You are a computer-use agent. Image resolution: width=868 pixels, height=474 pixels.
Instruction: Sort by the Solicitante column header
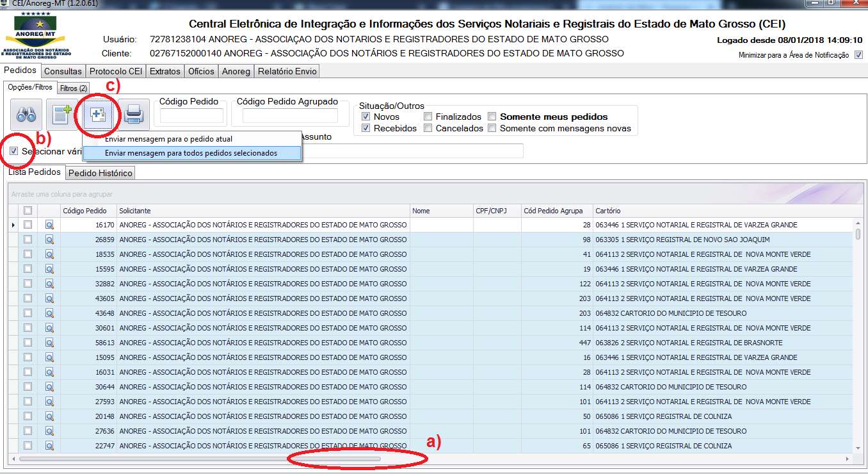tap(263, 211)
